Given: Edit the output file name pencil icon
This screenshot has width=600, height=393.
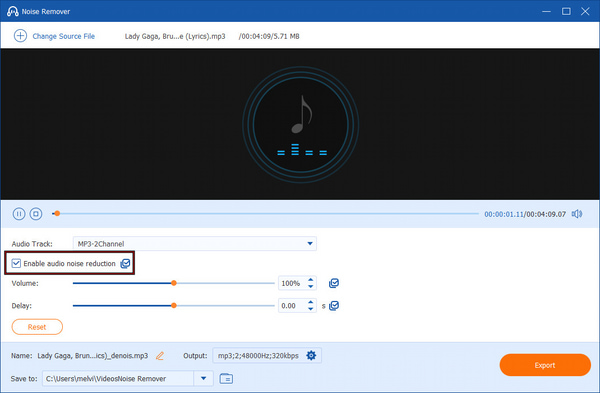Looking at the screenshot, I should pos(160,356).
